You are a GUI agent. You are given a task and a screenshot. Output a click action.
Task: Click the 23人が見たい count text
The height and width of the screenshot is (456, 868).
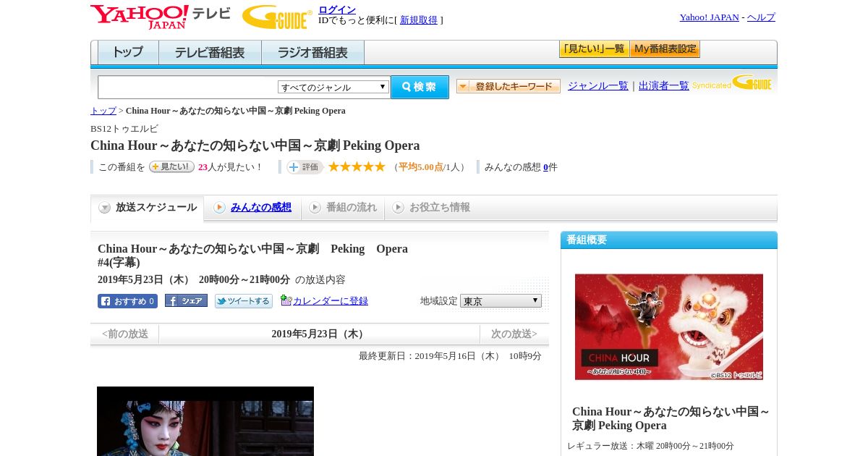click(230, 166)
